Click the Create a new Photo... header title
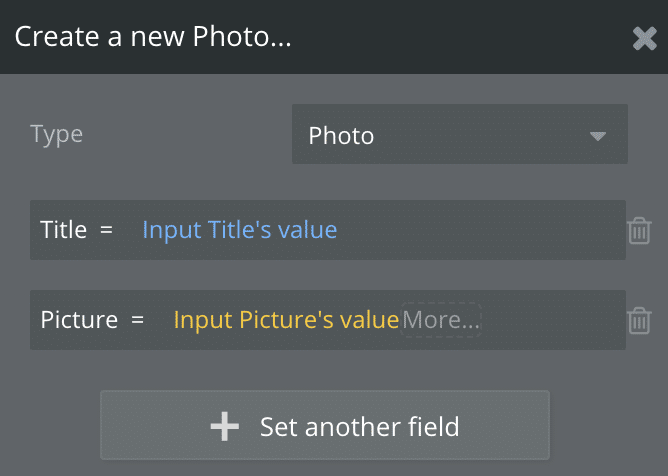Viewport: 668px width, 476px height. [x=153, y=38]
